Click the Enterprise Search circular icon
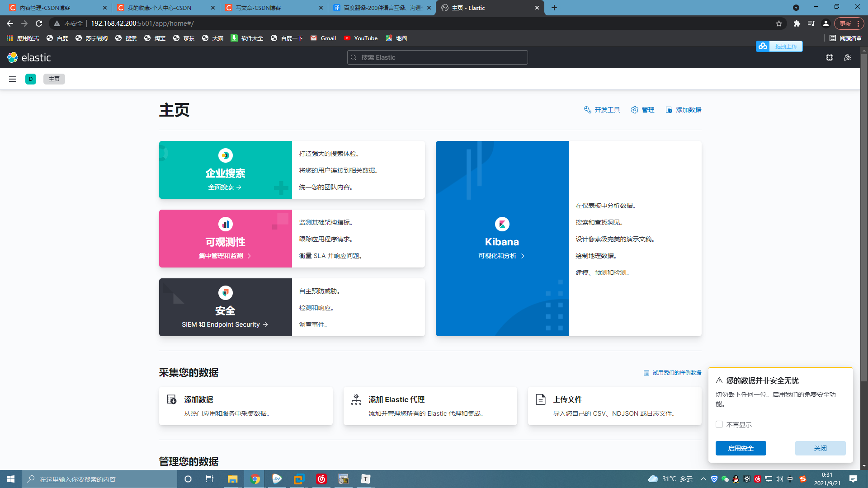This screenshot has height=488, width=868. point(225,155)
